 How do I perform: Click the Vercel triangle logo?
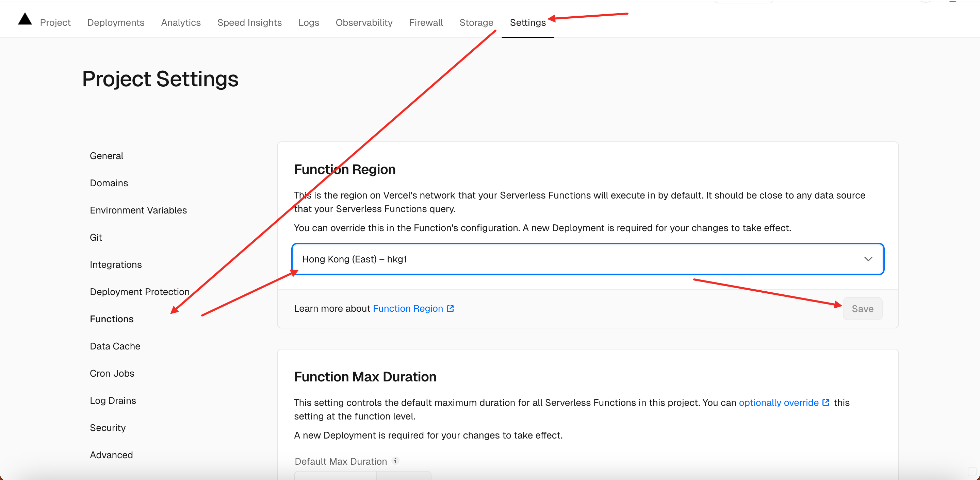(25, 19)
